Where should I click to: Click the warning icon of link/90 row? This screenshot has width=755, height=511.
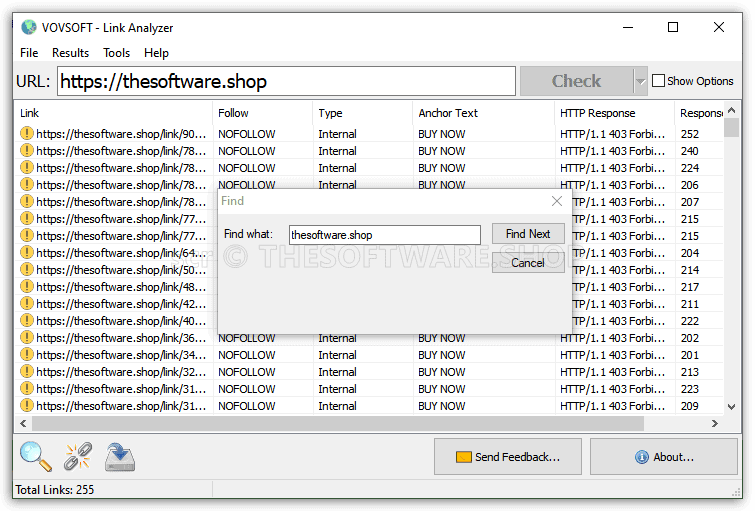pyautogui.click(x=26, y=133)
